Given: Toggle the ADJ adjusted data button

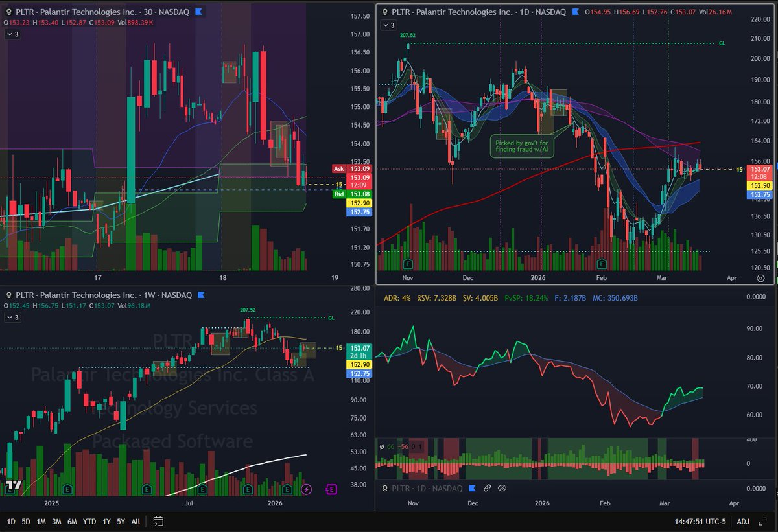Looking at the screenshot, I should [x=744, y=522].
